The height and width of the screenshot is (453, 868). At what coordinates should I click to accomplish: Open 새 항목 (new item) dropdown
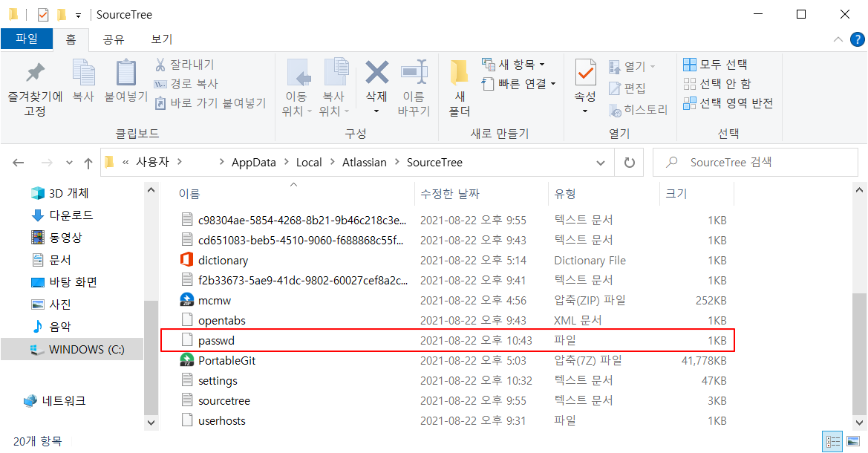513,65
